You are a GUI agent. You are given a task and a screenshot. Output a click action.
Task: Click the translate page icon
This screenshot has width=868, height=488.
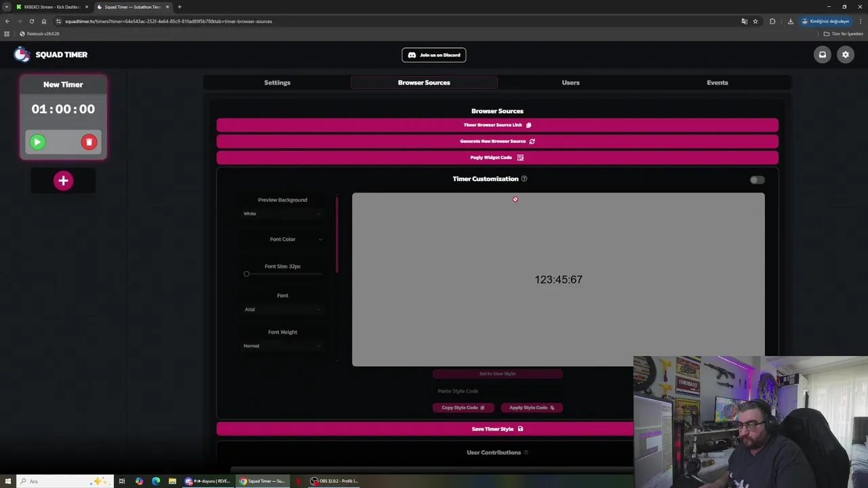tap(745, 21)
